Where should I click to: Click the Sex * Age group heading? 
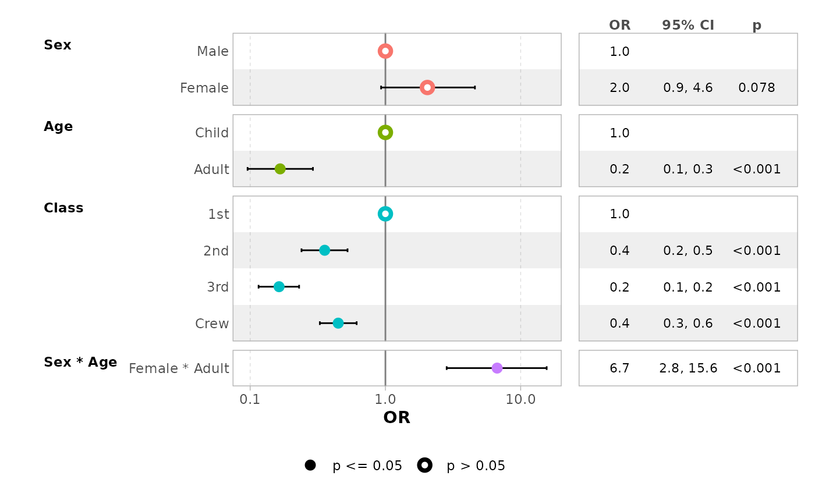(x=80, y=363)
